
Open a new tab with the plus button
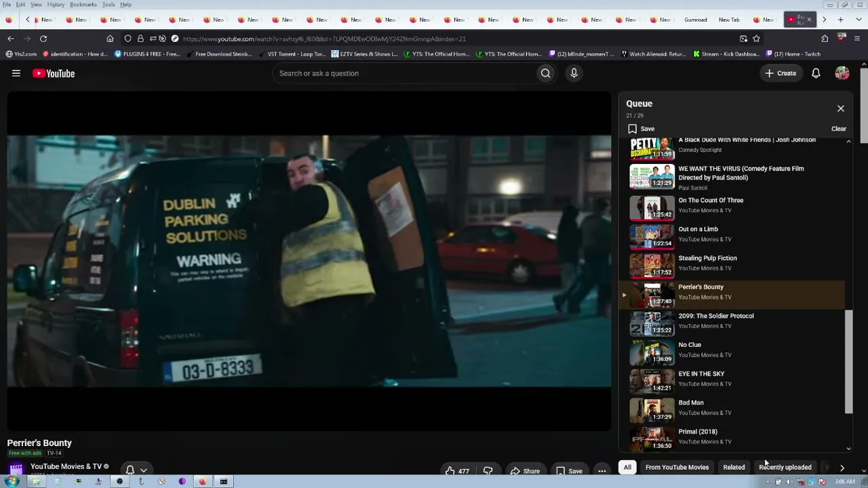click(841, 20)
